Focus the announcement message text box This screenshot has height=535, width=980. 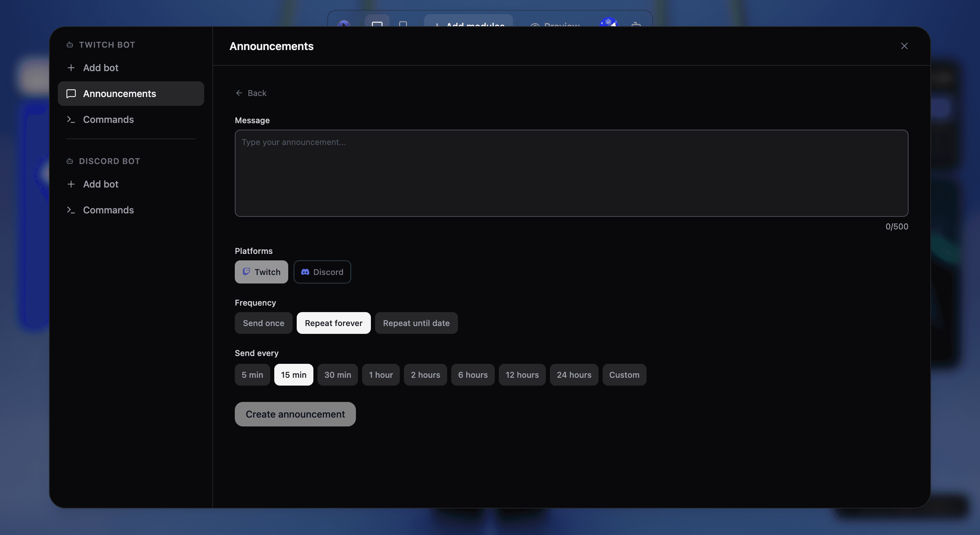(571, 173)
